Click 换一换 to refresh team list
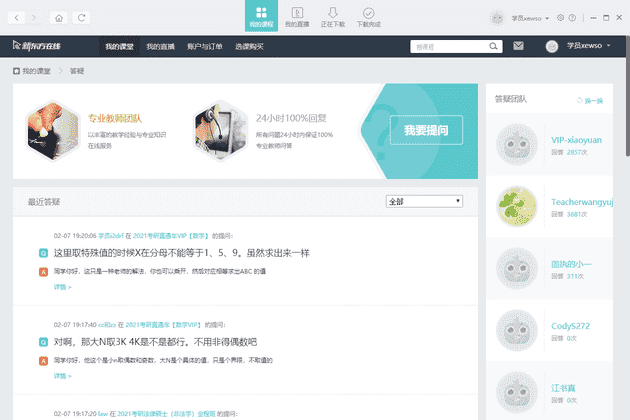630x420 pixels. pos(590,100)
